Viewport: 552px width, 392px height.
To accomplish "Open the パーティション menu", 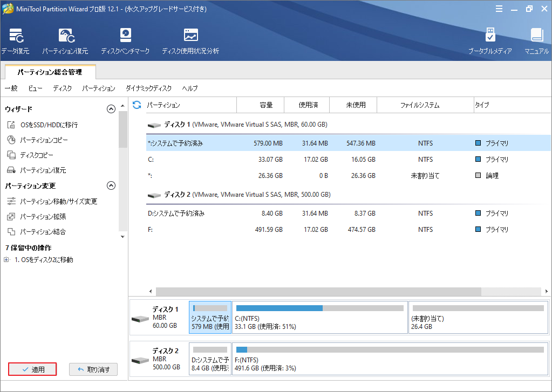I will [99, 88].
